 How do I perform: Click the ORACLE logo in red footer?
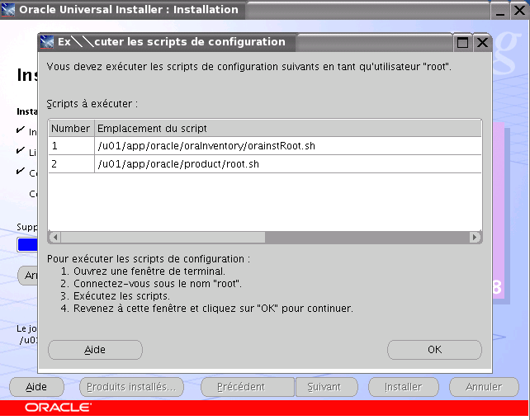(58, 408)
